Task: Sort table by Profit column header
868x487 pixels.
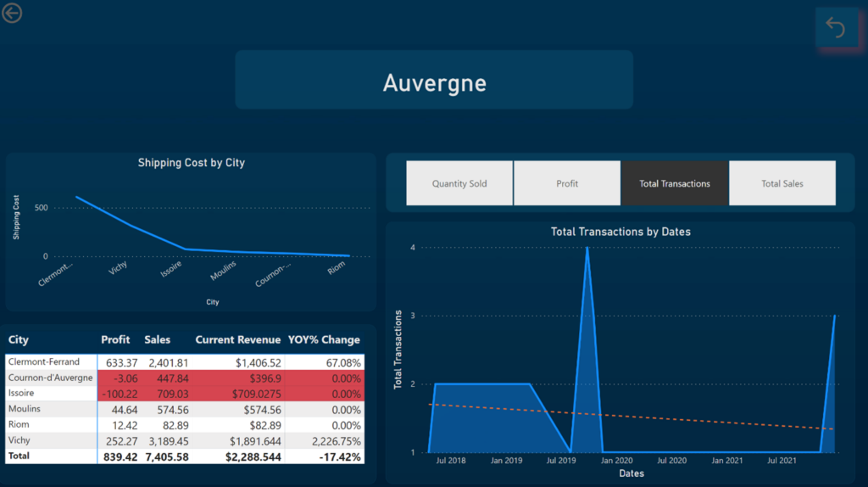Action: (x=115, y=339)
